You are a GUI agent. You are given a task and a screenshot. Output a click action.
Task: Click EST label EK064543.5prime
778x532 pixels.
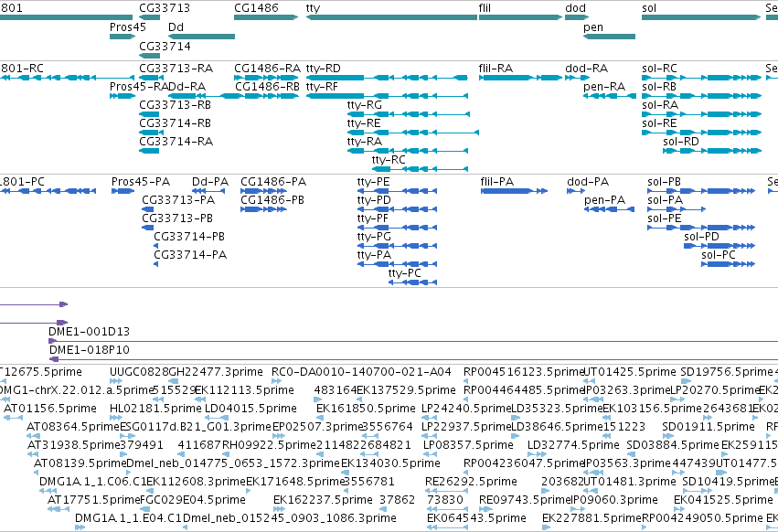[476, 518]
